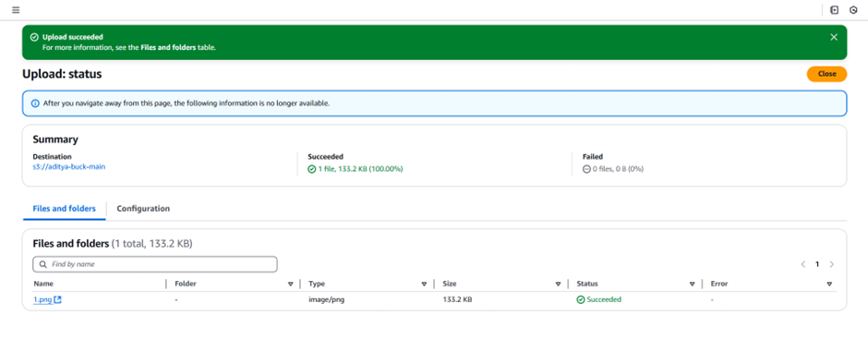Open the side panel icon at top right
The width and height of the screenshot is (868, 340).
pos(834,10)
